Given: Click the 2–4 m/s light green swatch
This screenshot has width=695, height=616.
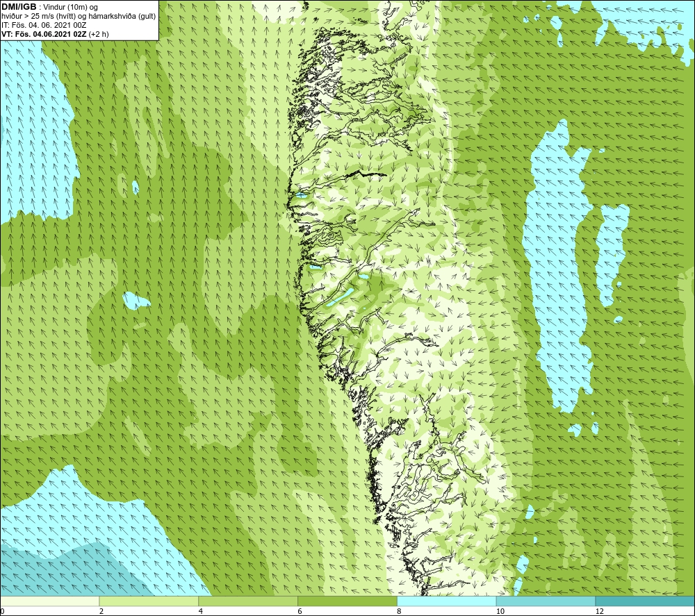Looking at the screenshot, I should 149,601.
